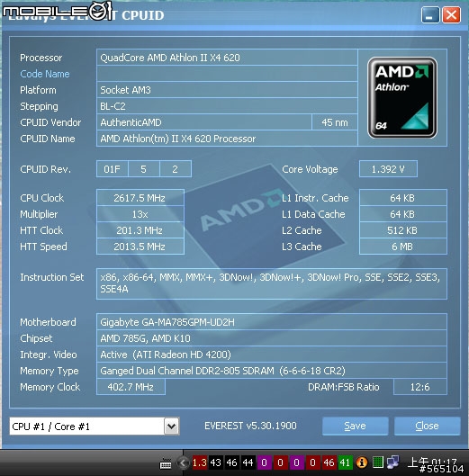Open the CPU #1 / Core #1 dropdown arrow
Image resolution: width=469 pixels, height=476 pixels.
[172, 427]
